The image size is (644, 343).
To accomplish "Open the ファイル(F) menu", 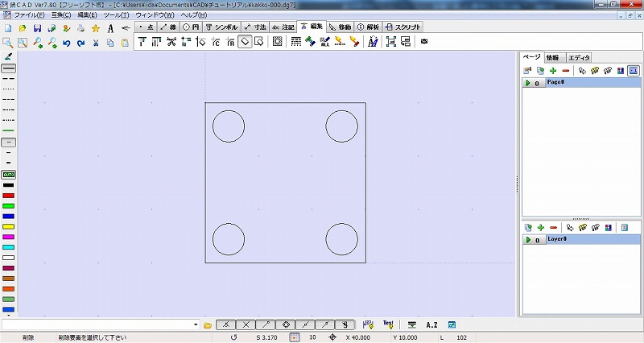I will click(29, 15).
